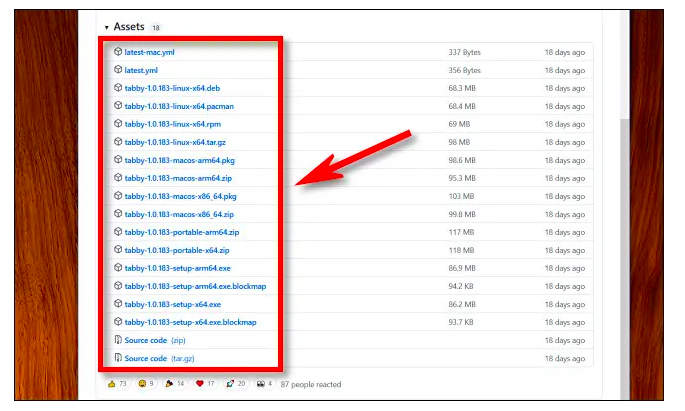Click the 94.2 KB size value
Image resolution: width=685 pixels, height=411 pixels.
pos(460,287)
